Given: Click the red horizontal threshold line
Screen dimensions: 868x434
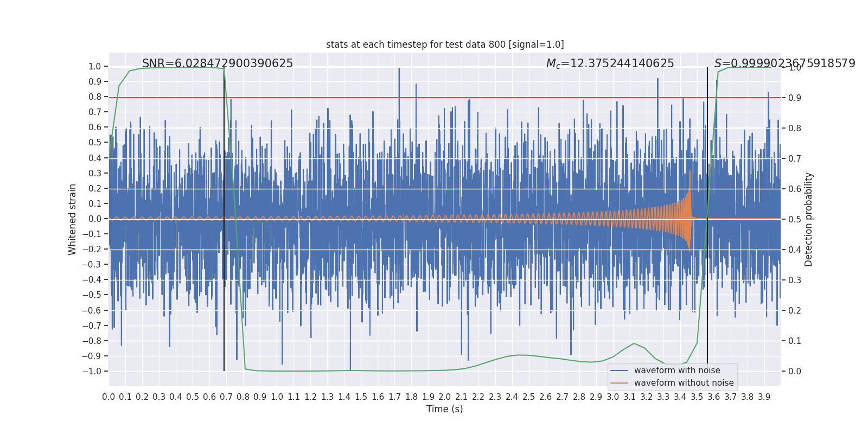Looking at the screenshot, I should point(445,98).
